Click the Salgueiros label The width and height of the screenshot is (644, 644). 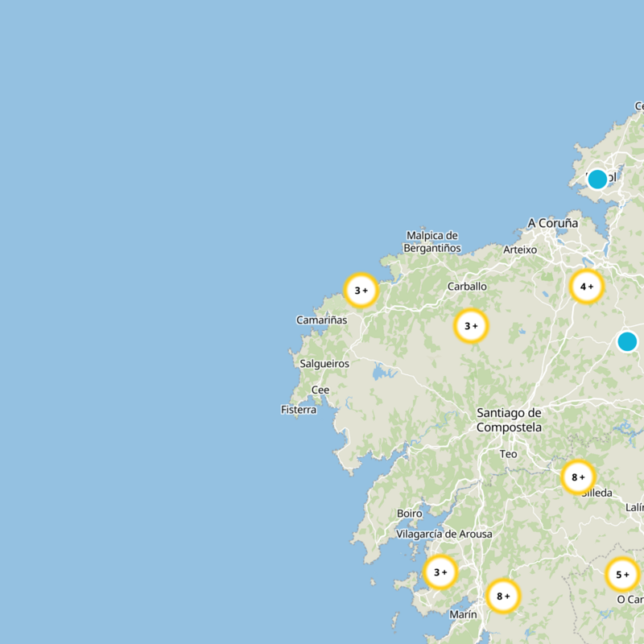(324, 364)
